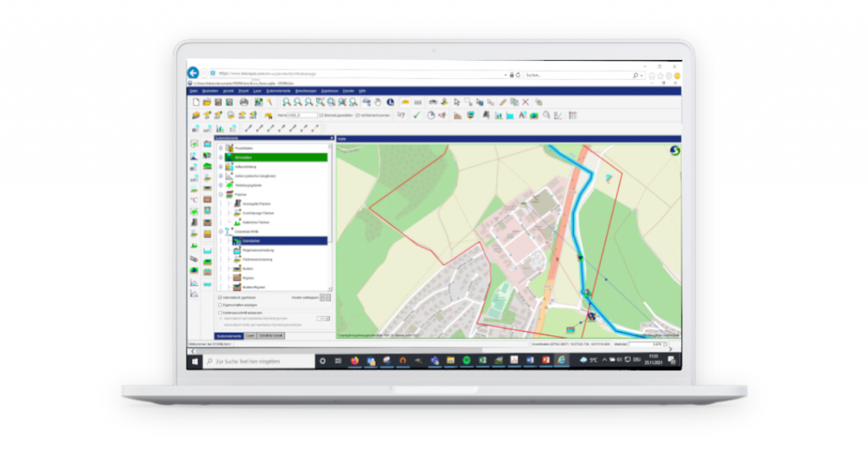Expand the Projektdaten tree node

(220, 148)
